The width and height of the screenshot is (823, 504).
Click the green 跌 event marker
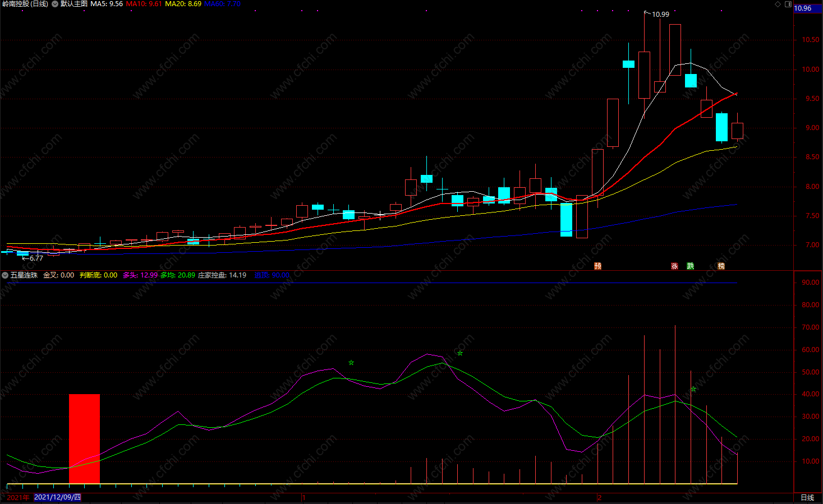[x=691, y=266]
